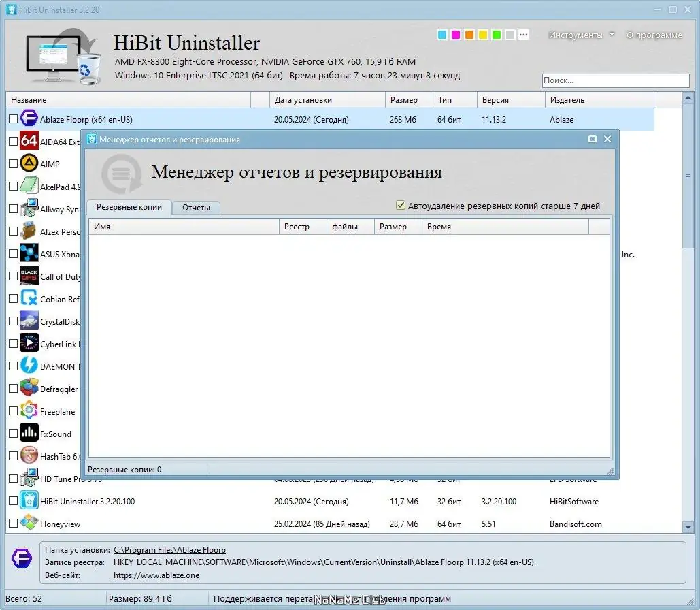Viewport: 700px width, 610px height.
Task: Click the HiBit Uninstaller list icon
Action: 29,500
